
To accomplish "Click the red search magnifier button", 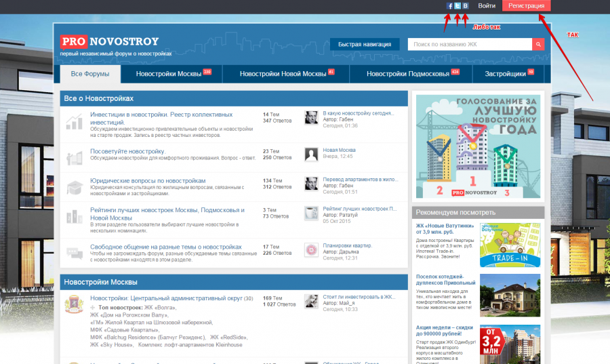I will 538,44.
